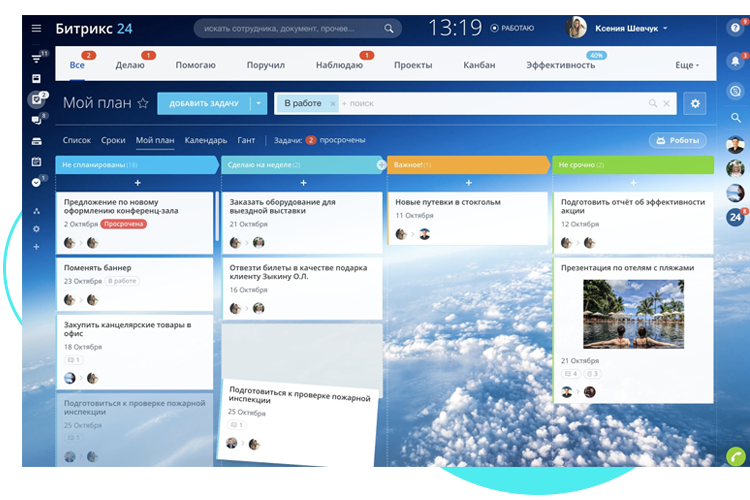Open the calendar icon in left sidebar
This screenshot has width=750, height=500.
tap(36, 161)
